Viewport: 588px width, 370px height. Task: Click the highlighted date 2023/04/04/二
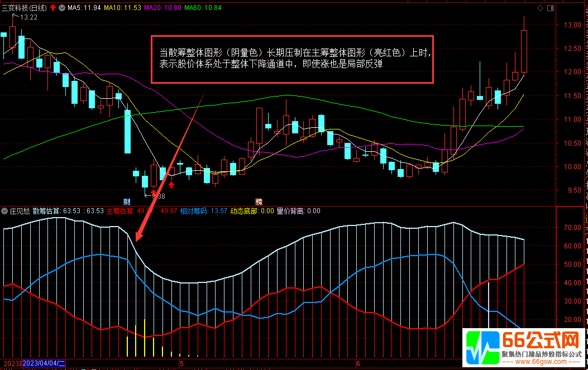tap(44, 363)
